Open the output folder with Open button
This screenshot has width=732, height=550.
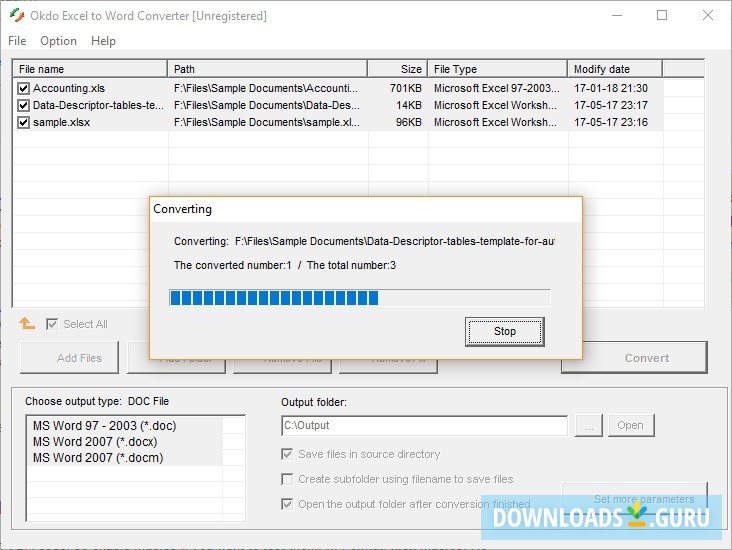tap(631, 425)
